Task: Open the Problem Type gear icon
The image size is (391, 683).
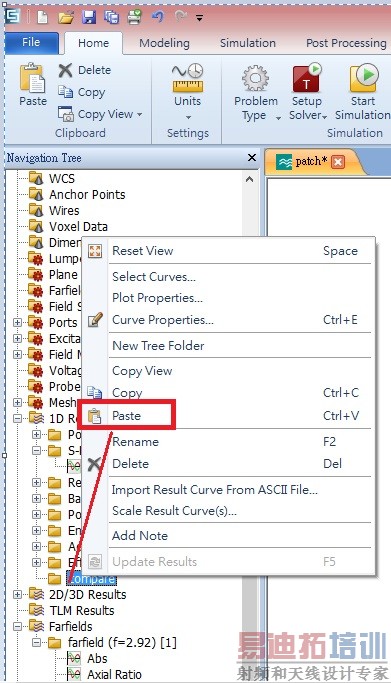Action: tap(255, 78)
